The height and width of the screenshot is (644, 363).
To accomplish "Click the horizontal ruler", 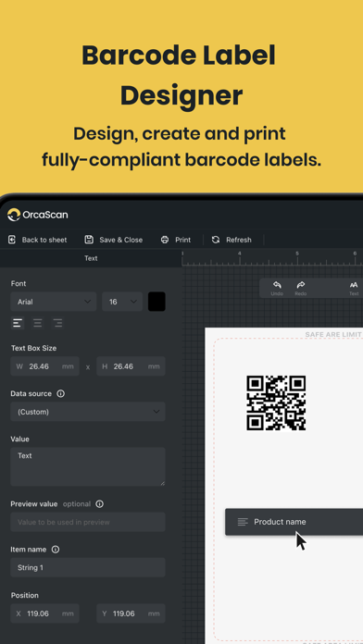I will (272, 258).
